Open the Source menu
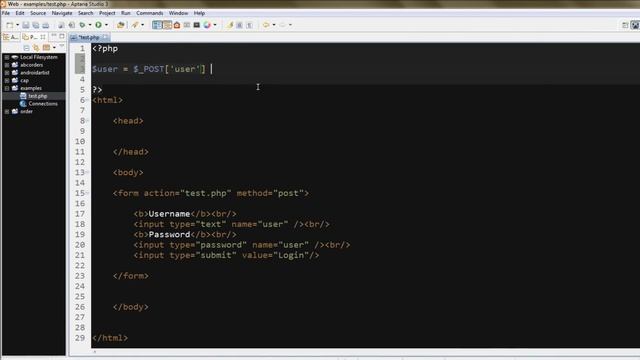This screenshot has height=360, width=640. [38, 13]
